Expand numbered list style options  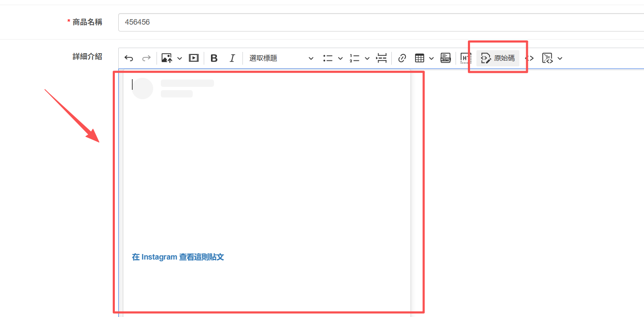[367, 58]
